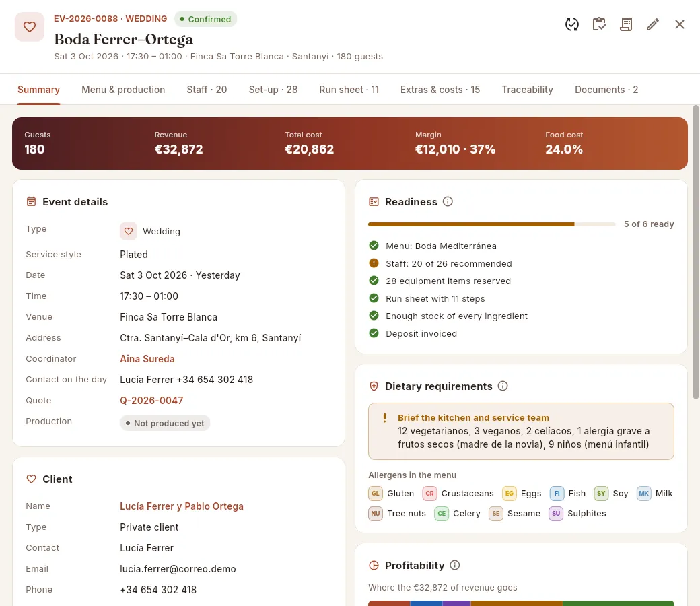This screenshot has width=700, height=606.
Task: Click the Readiness progress bar
Action: tap(491, 224)
